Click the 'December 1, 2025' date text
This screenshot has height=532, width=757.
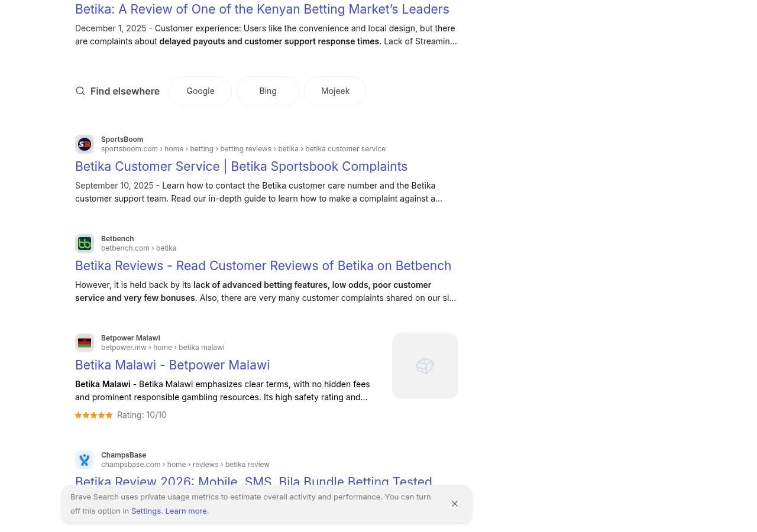(111, 28)
